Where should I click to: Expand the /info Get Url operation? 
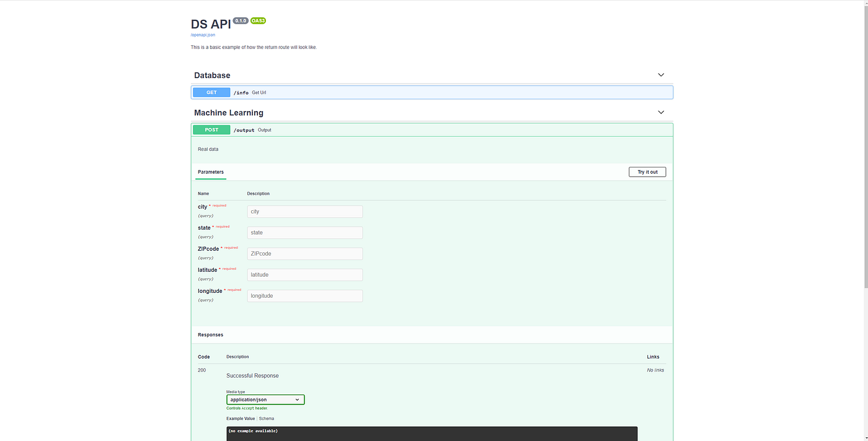[432, 92]
